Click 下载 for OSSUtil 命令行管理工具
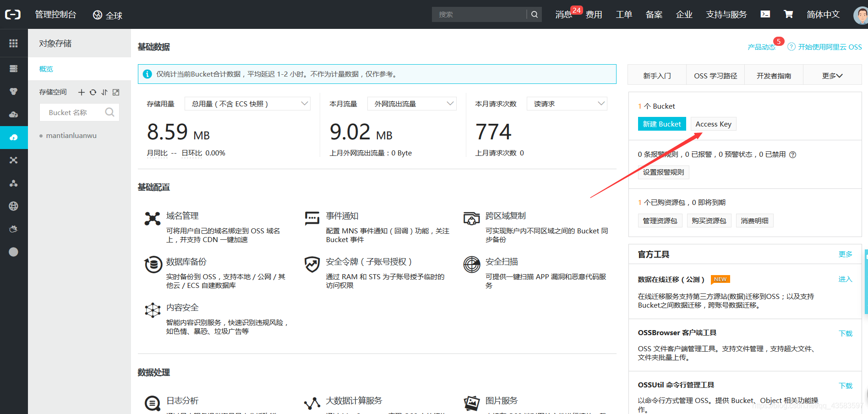Screen dimensions: 868x414 (846, 386)
